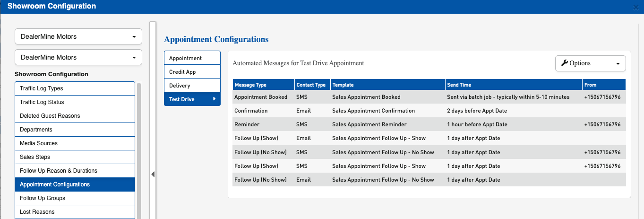Open Traffic Log Types in sidebar
Viewport: 644px width, 219px height.
pos(75,88)
